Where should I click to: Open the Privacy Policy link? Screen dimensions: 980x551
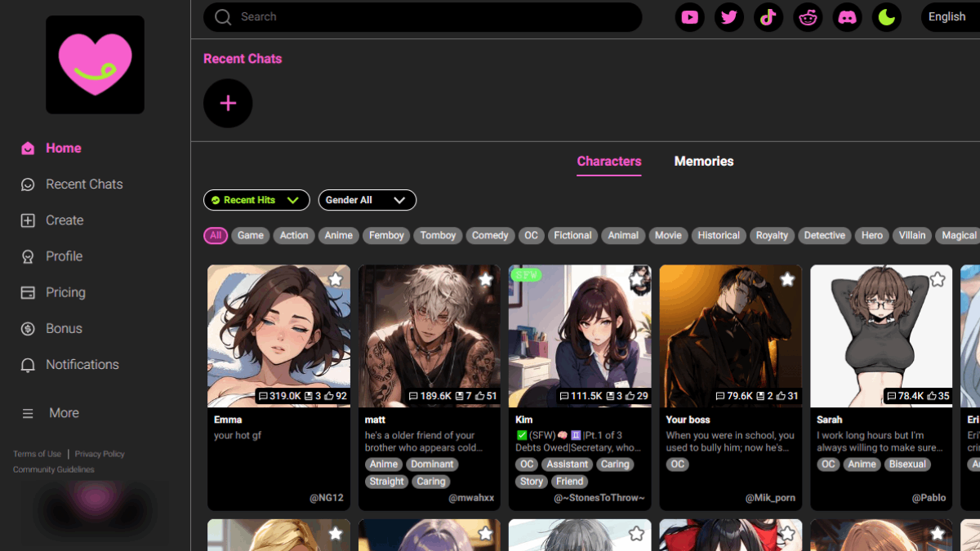(x=100, y=454)
